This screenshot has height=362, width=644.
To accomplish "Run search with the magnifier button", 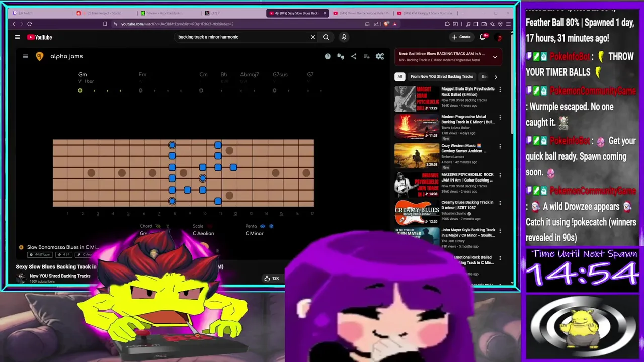I will tap(326, 37).
